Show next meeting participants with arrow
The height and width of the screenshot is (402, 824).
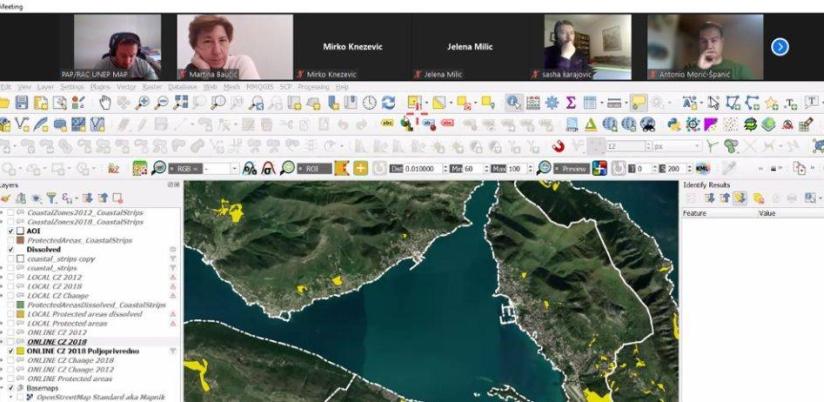click(x=780, y=46)
